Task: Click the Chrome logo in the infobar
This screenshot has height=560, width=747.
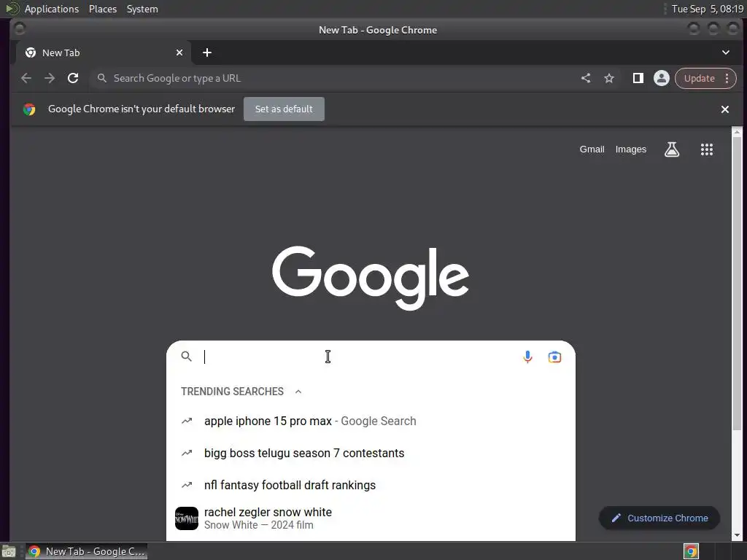Action: pos(29,109)
